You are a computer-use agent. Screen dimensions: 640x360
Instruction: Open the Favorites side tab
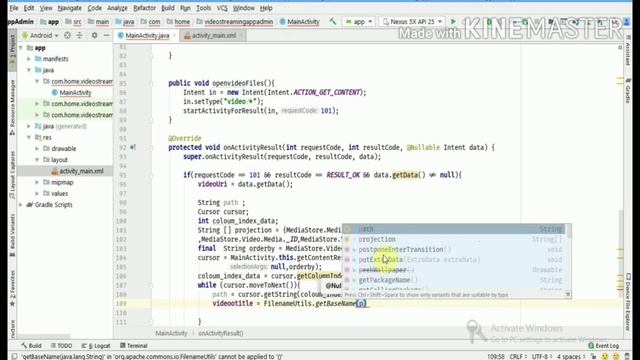click(12, 288)
